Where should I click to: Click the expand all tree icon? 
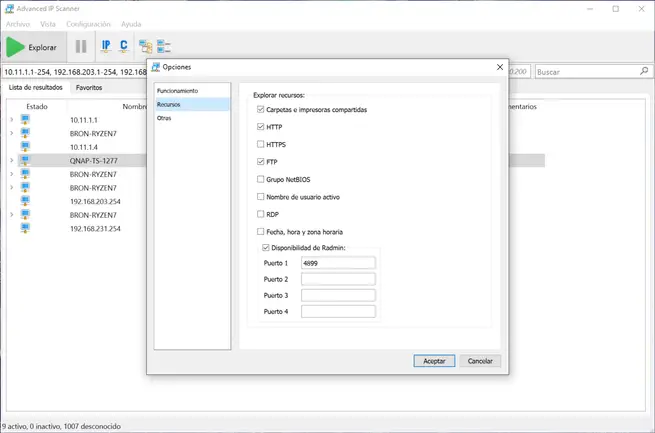click(x=146, y=47)
